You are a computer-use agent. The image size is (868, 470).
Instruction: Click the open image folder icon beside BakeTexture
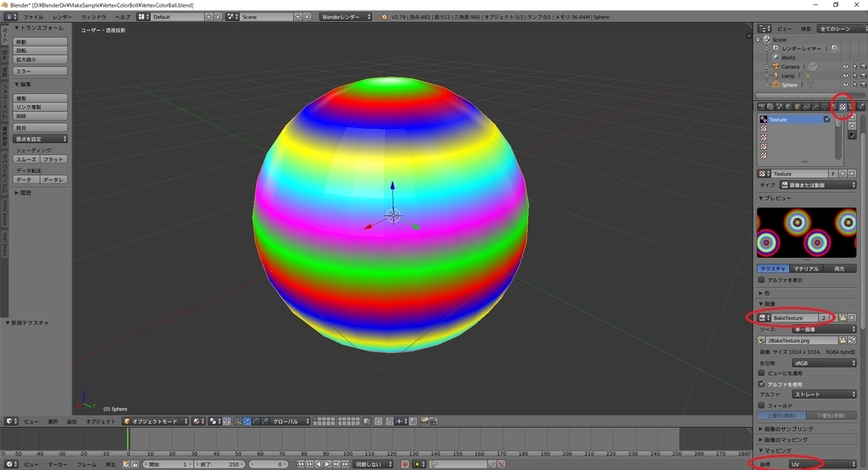(843, 318)
